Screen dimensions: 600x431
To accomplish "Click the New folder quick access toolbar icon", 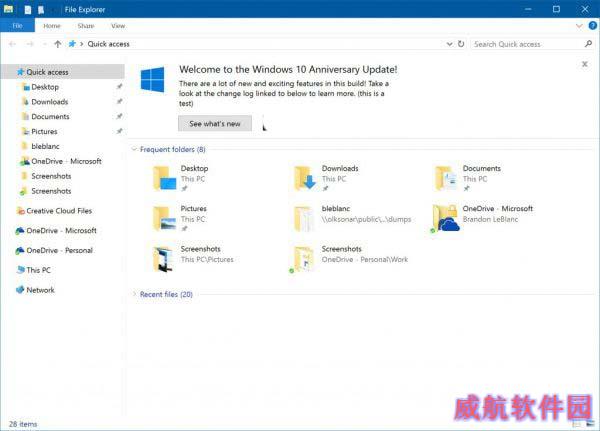I will 41,10.
